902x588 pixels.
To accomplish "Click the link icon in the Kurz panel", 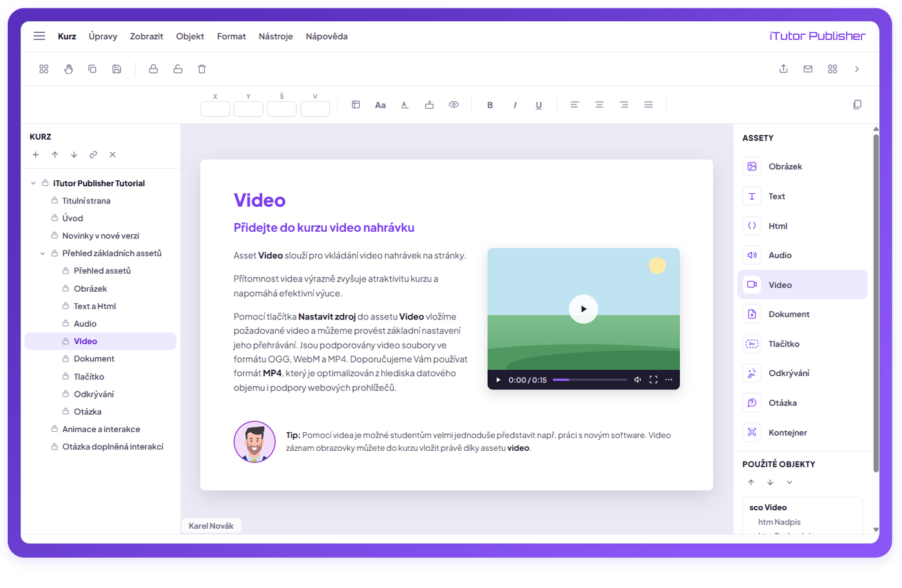I will tap(93, 155).
